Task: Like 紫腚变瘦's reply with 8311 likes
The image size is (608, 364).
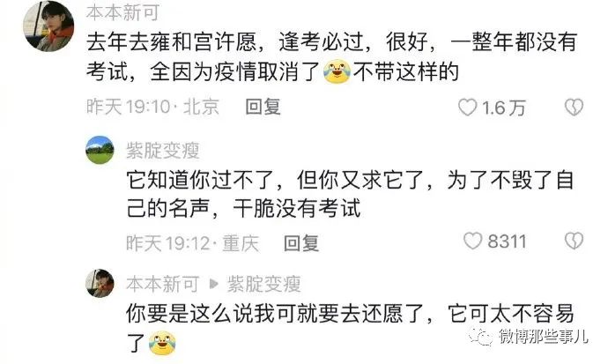Action: 472,241
